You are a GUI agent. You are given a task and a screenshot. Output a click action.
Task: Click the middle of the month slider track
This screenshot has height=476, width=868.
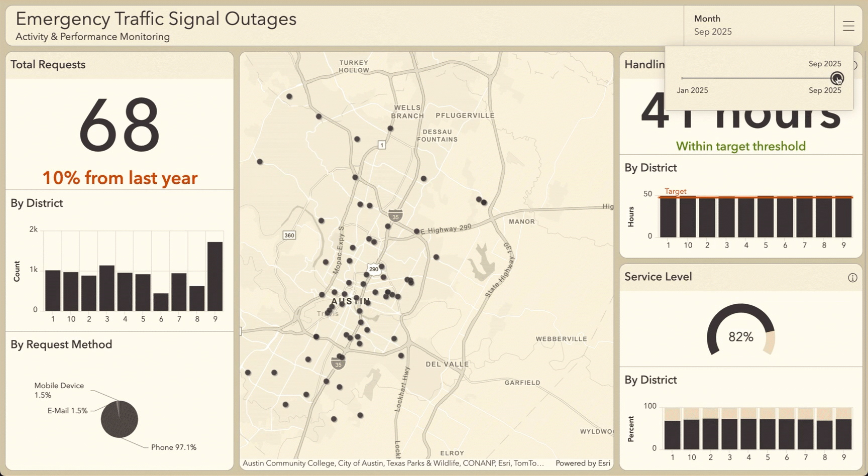click(759, 78)
